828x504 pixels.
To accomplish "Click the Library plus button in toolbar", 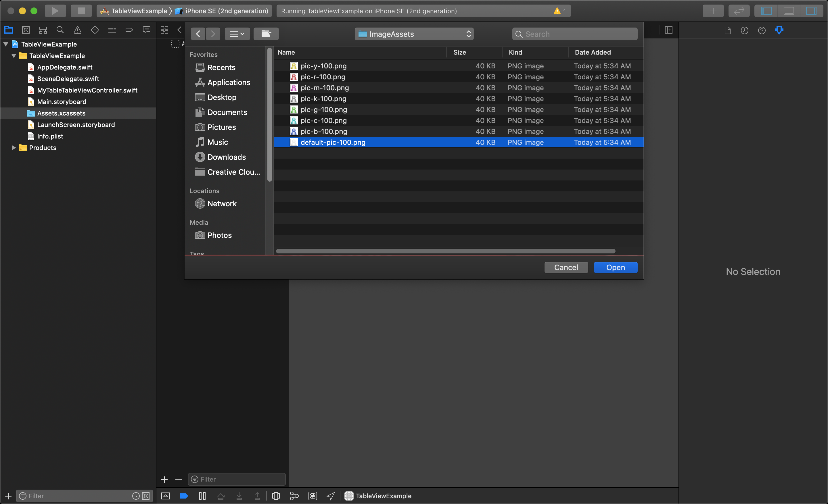I will tap(713, 11).
